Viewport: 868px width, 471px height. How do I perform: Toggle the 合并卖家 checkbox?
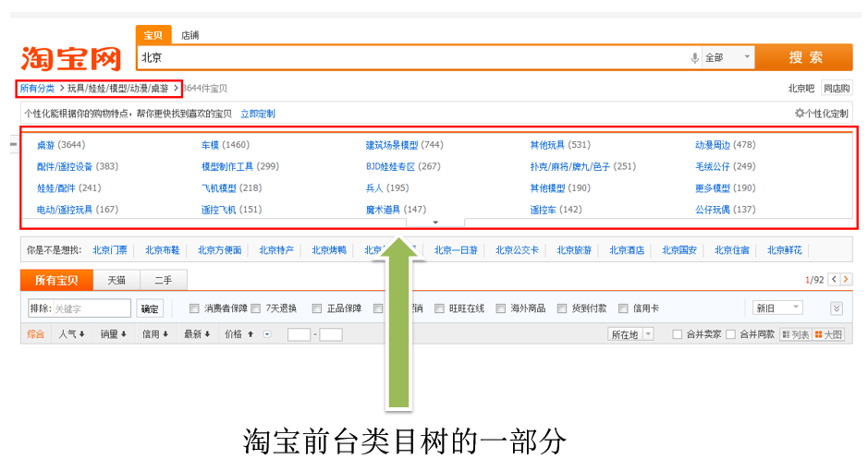677,334
